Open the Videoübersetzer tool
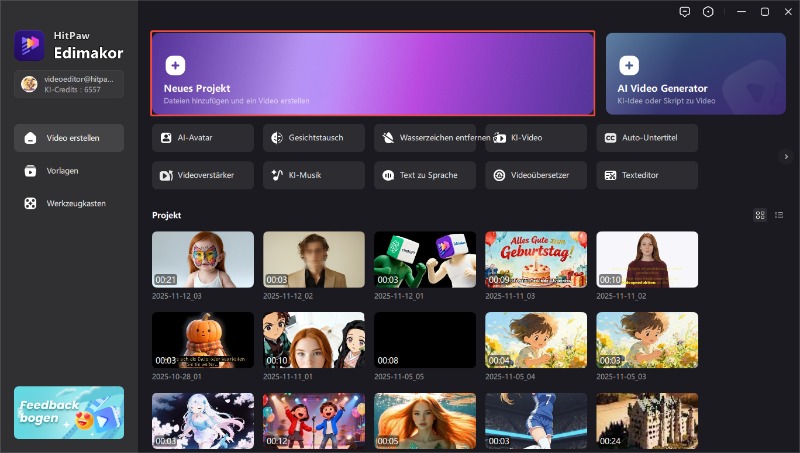 pyautogui.click(x=536, y=175)
